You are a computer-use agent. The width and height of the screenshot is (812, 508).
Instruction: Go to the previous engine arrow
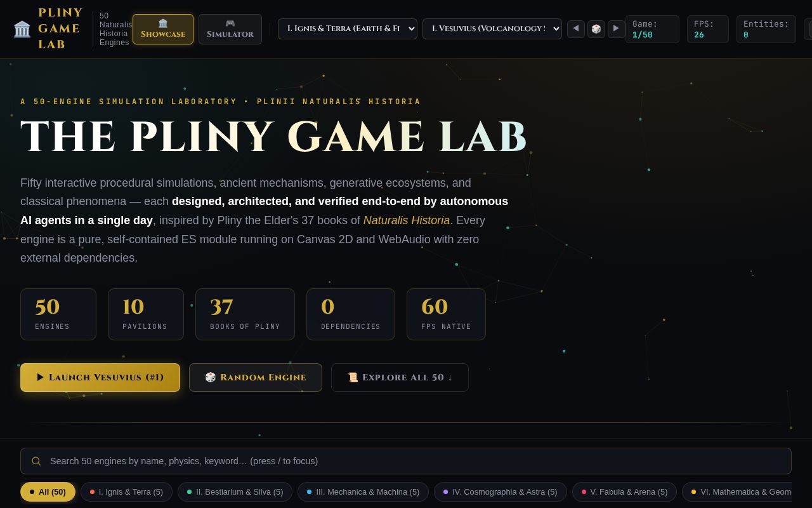tap(576, 29)
